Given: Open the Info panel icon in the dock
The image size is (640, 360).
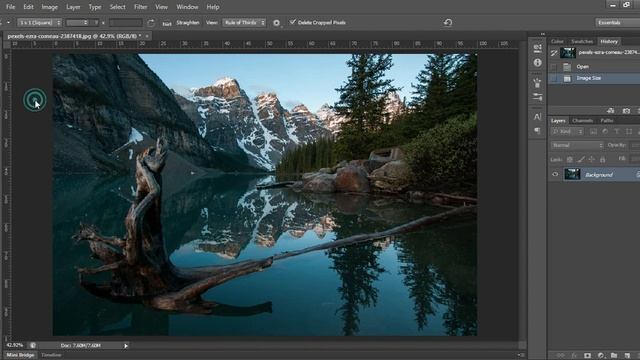Looking at the screenshot, I should (x=537, y=62).
